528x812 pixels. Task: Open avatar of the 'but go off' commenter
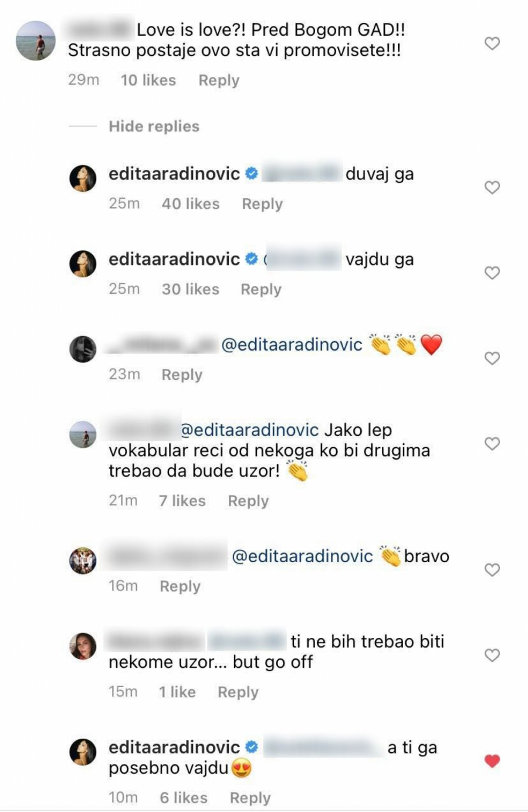click(83, 646)
